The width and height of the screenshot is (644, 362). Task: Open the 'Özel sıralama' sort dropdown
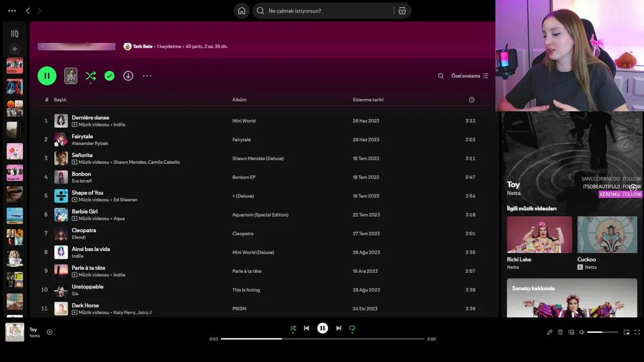coord(469,76)
